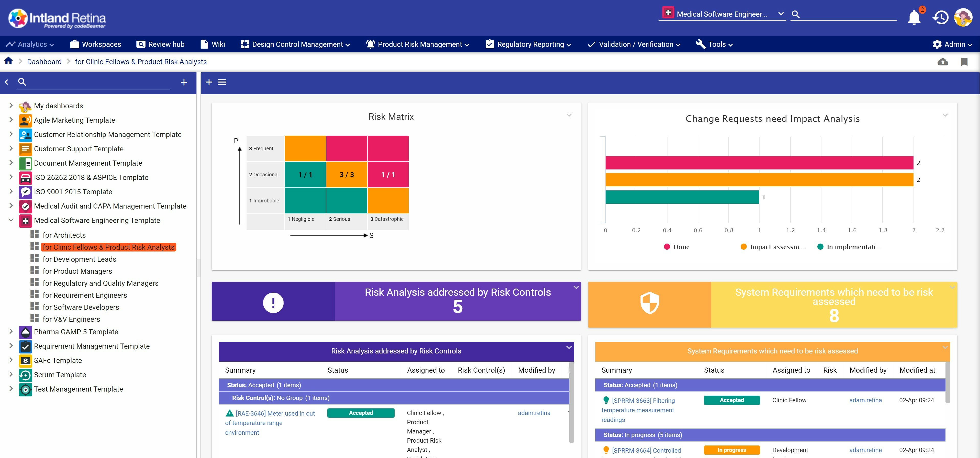Collapse the left sidebar panel arrow
The image size is (980, 458).
pos(6,82)
